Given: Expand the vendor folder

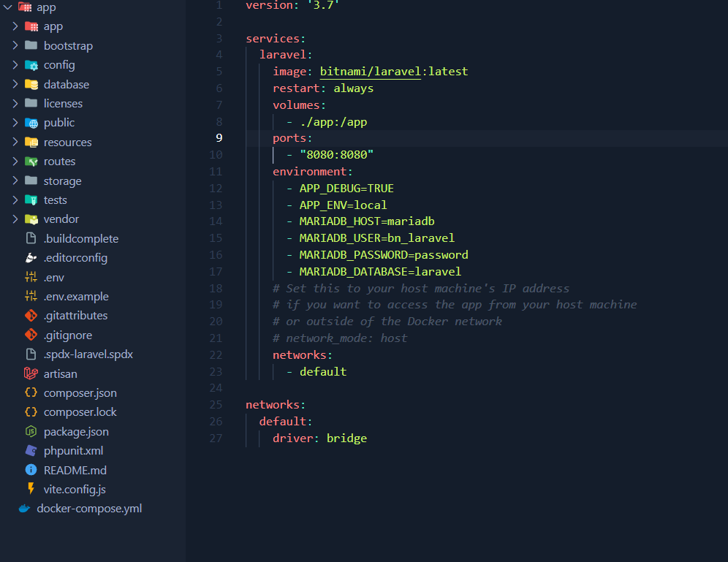Looking at the screenshot, I should (x=16, y=219).
